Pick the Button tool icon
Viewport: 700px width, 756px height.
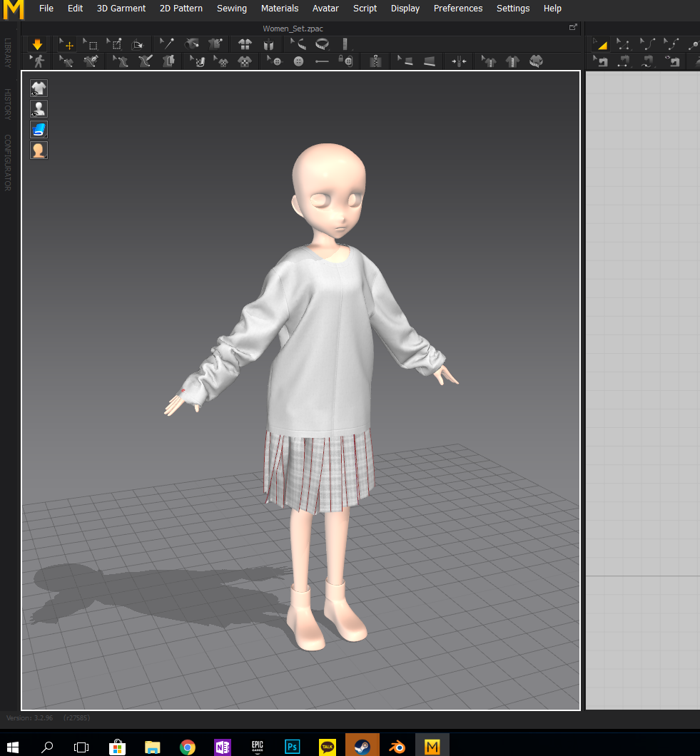[x=298, y=62]
